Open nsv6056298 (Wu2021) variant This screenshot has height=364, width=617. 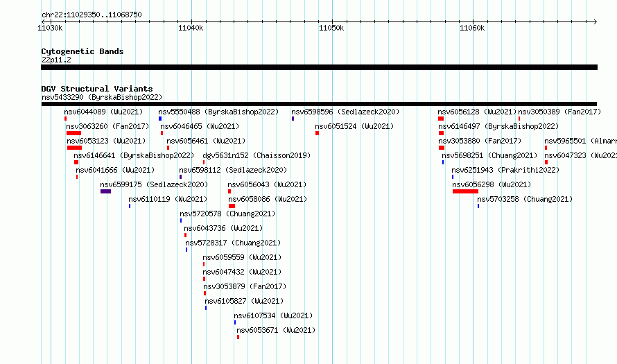[x=492, y=184]
